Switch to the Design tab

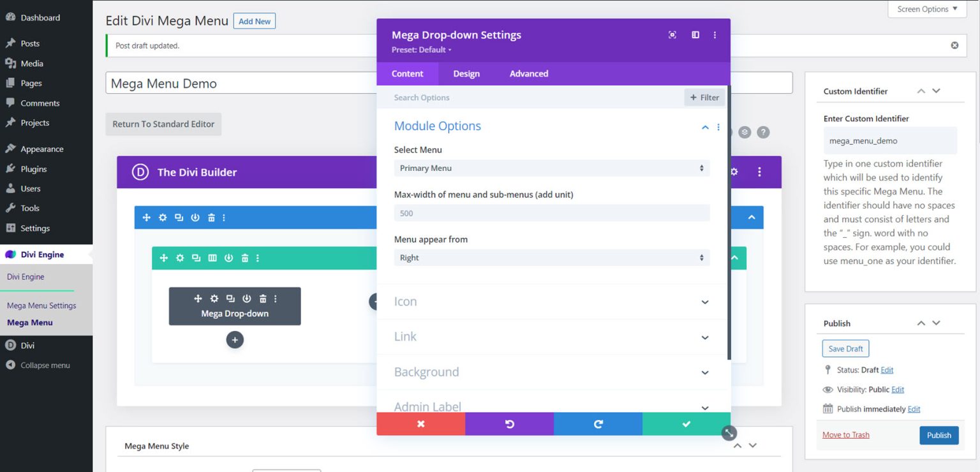coord(466,73)
